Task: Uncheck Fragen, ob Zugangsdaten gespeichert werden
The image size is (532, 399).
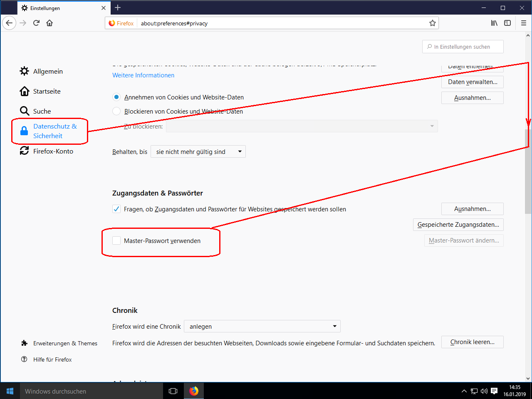Action: (x=116, y=209)
